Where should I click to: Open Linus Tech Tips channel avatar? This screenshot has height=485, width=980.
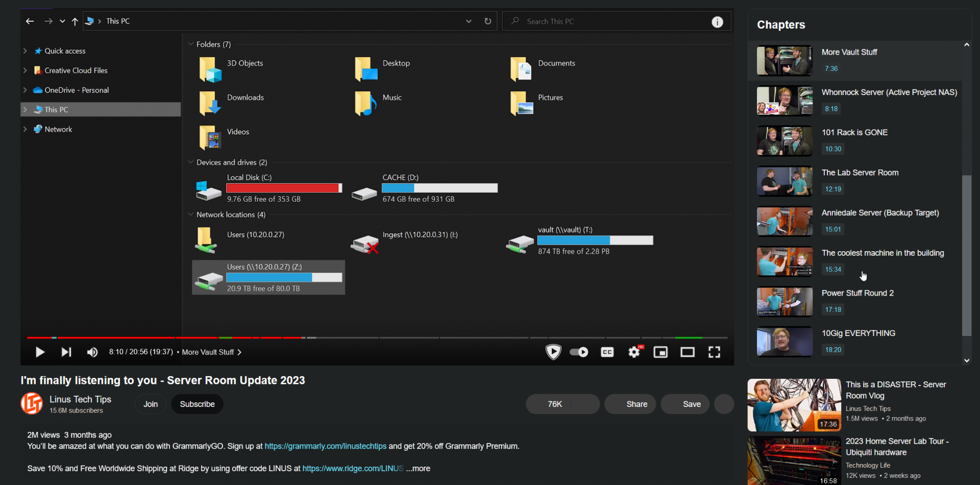point(32,403)
